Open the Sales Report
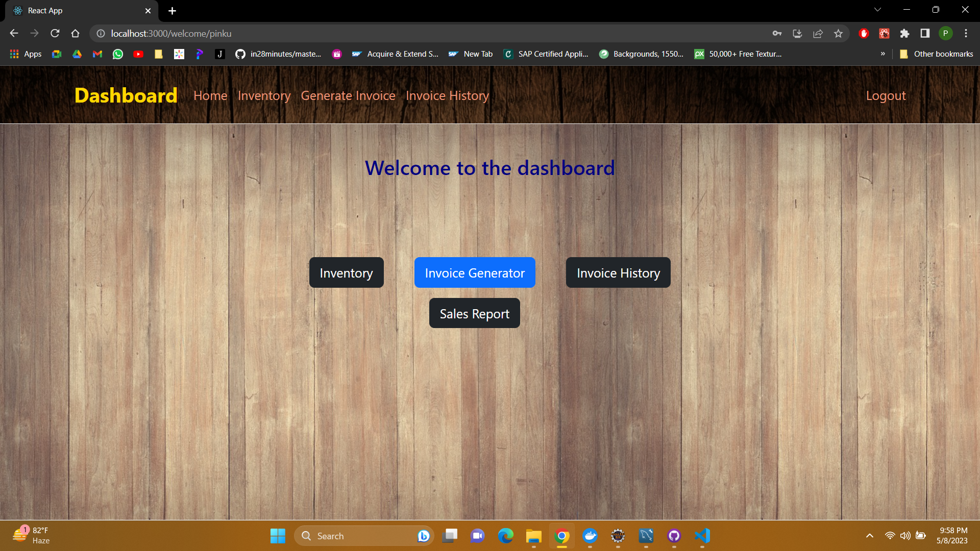 point(474,313)
